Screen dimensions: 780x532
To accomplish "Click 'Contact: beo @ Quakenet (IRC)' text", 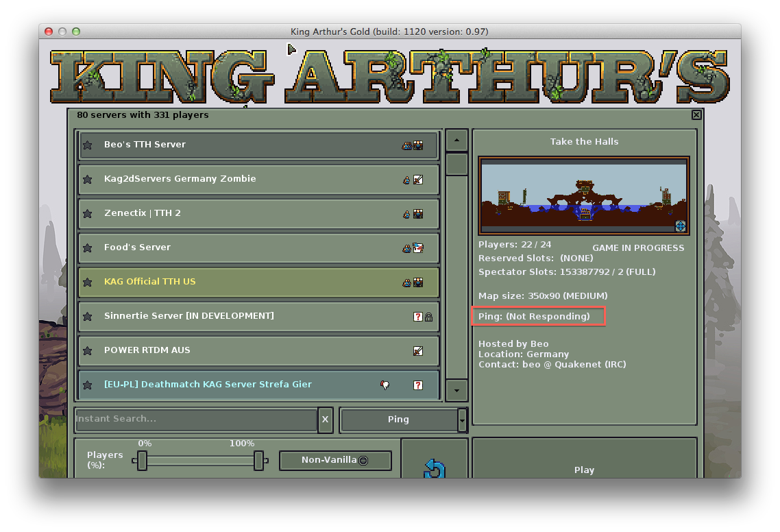I will click(x=552, y=364).
